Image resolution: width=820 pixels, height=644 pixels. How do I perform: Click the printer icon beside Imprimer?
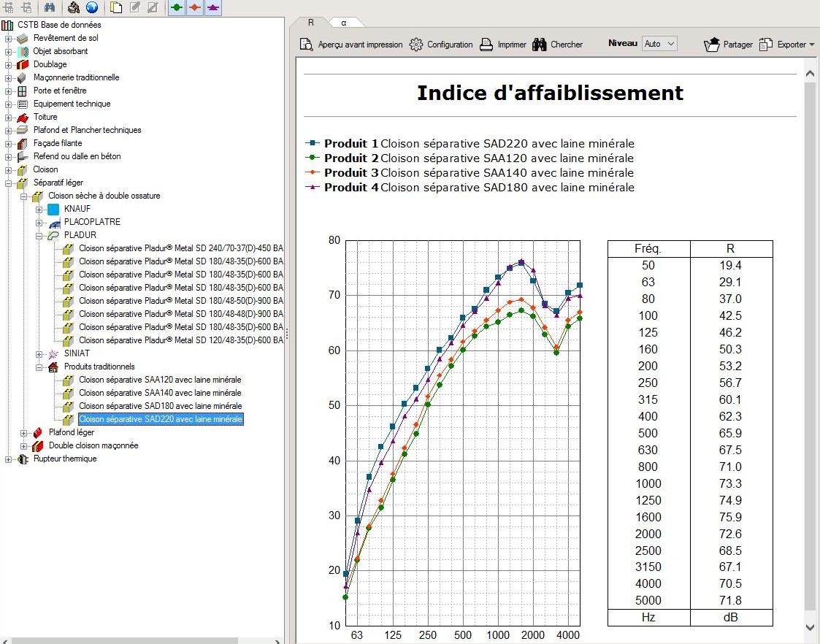pos(486,45)
